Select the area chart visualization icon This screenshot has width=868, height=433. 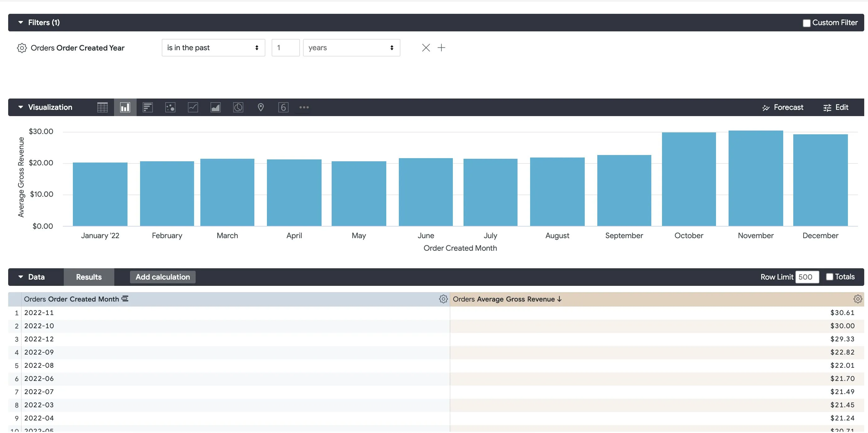tap(215, 107)
